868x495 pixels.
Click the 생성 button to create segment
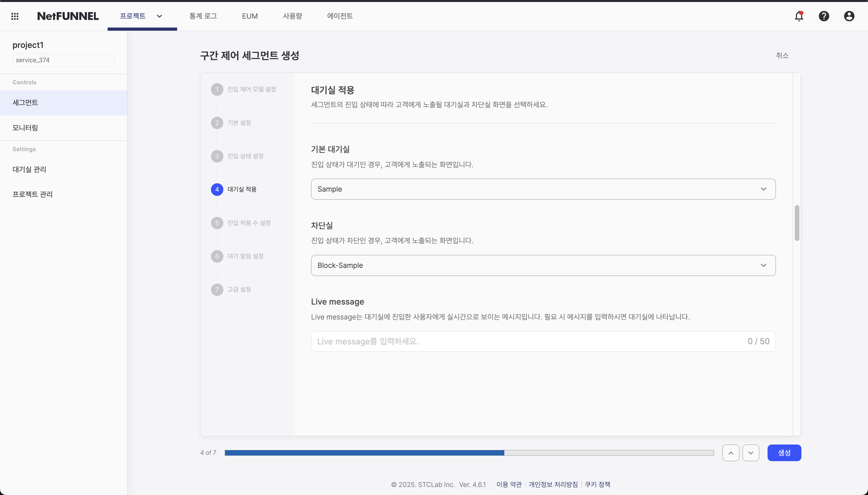[784, 453]
